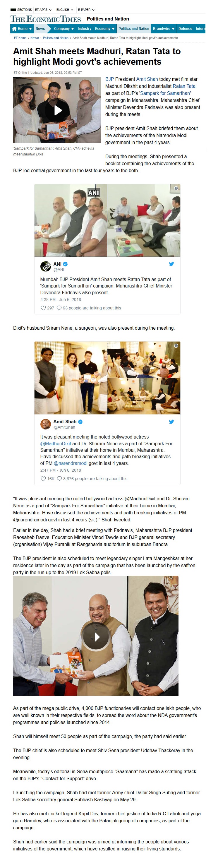This screenshot has width=218, height=868.
Task: Click the info icon on ANI tweet image
Action: tap(176, 188)
